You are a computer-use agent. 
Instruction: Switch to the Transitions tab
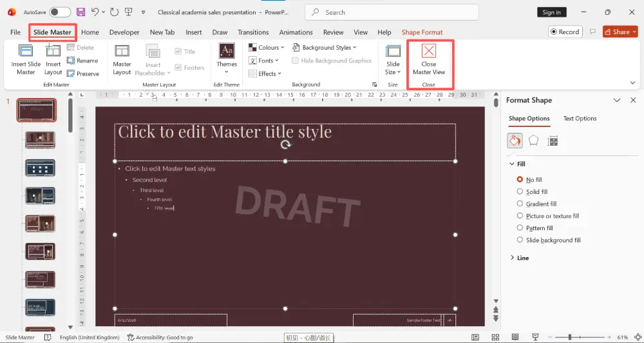point(253,32)
